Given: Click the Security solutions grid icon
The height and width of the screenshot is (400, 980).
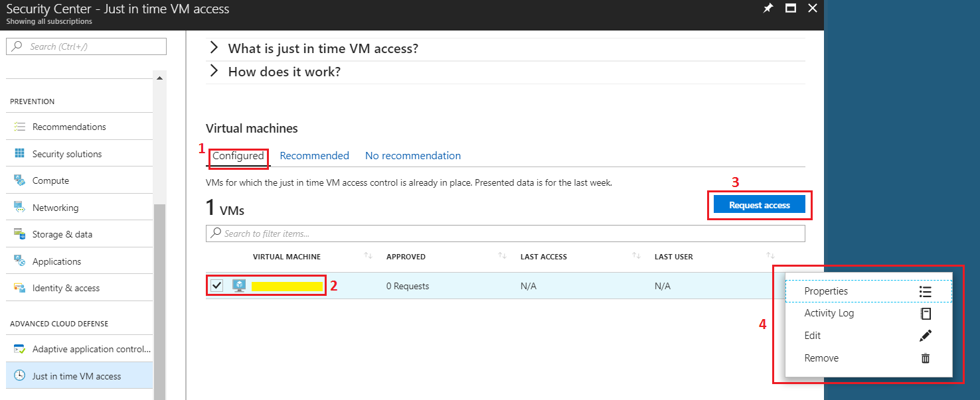Looking at the screenshot, I should [20, 154].
